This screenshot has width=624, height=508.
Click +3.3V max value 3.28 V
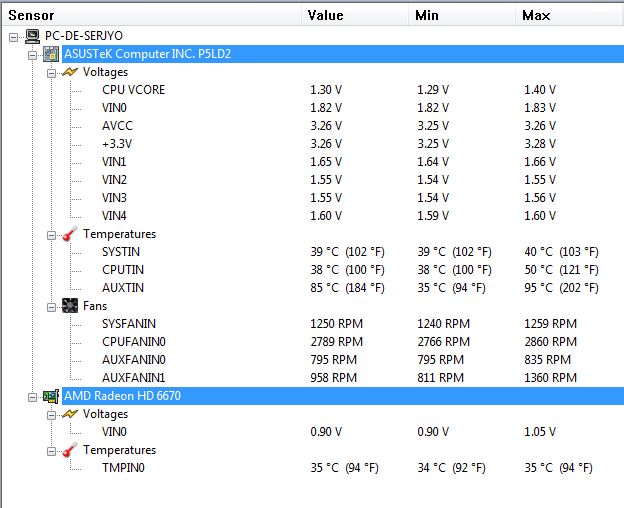[540, 144]
